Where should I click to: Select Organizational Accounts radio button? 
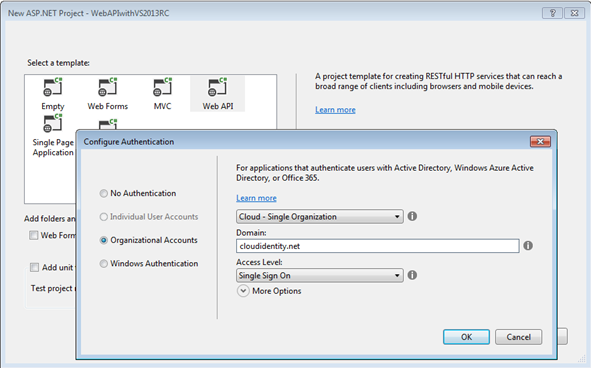click(104, 240)
